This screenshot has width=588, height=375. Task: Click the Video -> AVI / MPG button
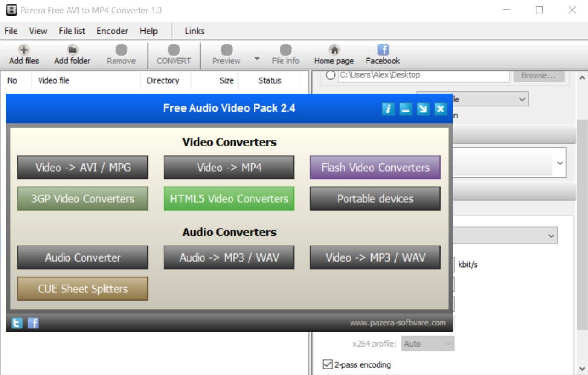pos(83,168)
